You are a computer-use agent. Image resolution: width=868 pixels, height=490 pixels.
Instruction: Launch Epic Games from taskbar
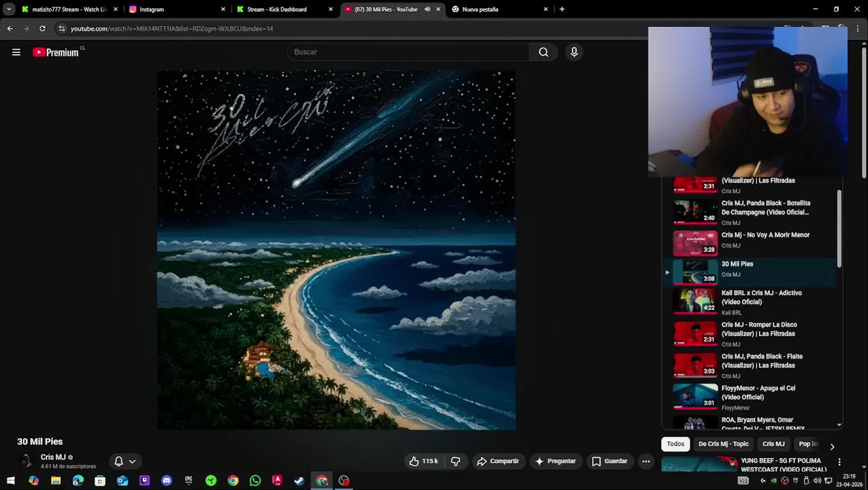pos(189,480)
